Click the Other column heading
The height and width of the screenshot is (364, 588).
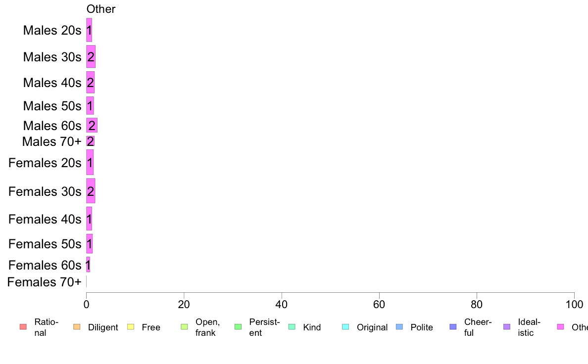[x=101, y=9]
